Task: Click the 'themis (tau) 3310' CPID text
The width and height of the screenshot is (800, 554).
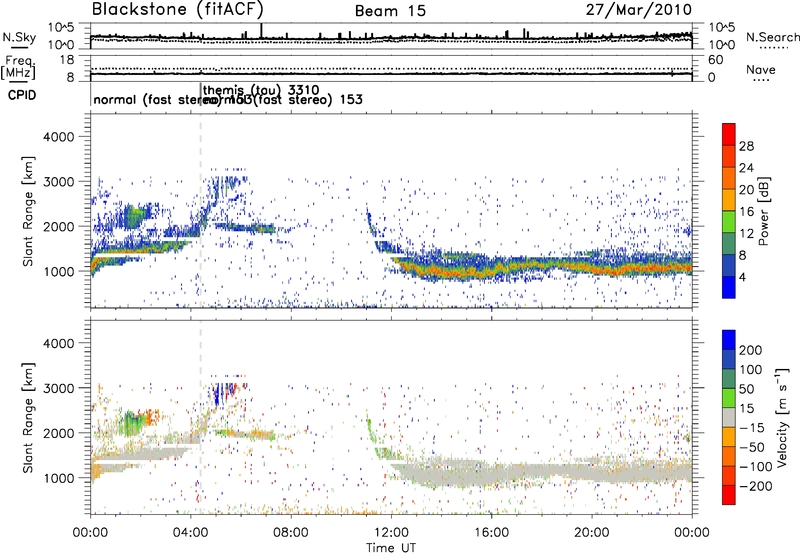Action: pyautogui.click(x=261, y=91)
